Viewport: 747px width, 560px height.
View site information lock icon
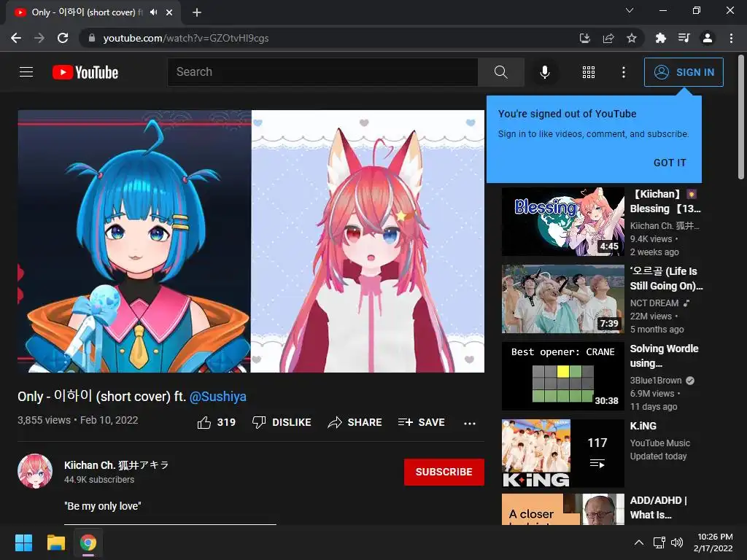(x=92, y=38)
